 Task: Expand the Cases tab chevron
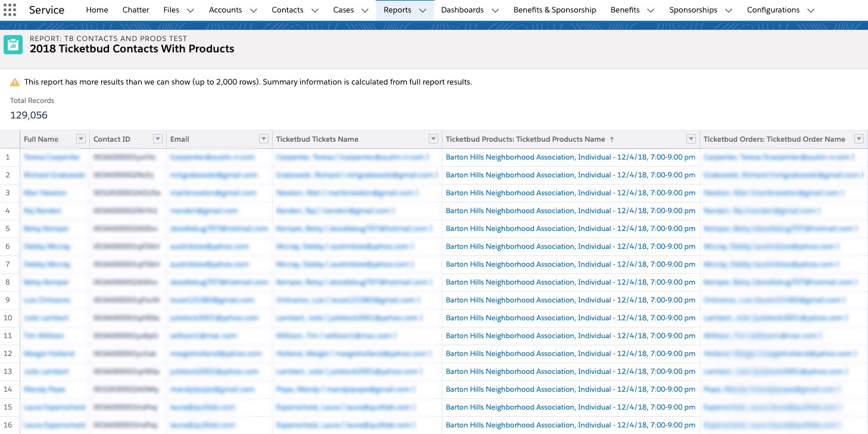(x=365, y=10)
